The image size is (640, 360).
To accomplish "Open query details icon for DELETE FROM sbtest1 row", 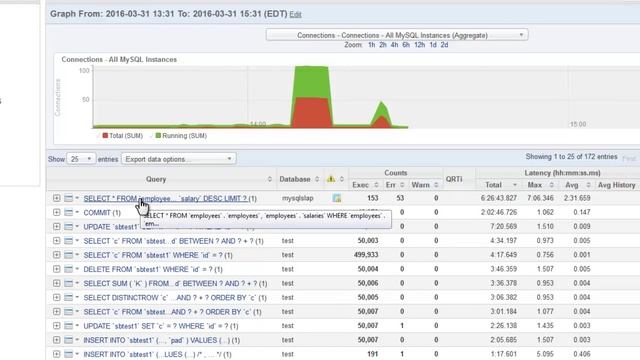I will (x=68, y=269).
